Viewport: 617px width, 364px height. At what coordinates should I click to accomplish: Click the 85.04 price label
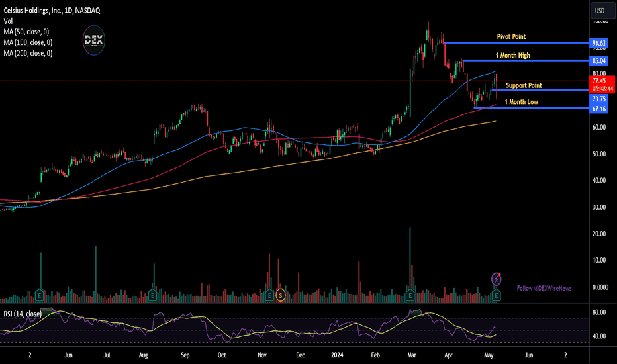599,61
